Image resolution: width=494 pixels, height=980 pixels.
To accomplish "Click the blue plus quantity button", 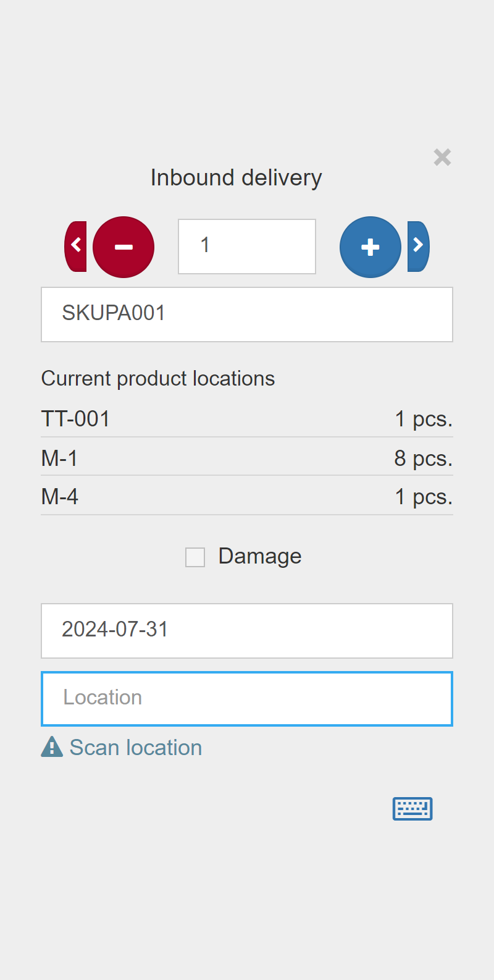I will (371, 247).
